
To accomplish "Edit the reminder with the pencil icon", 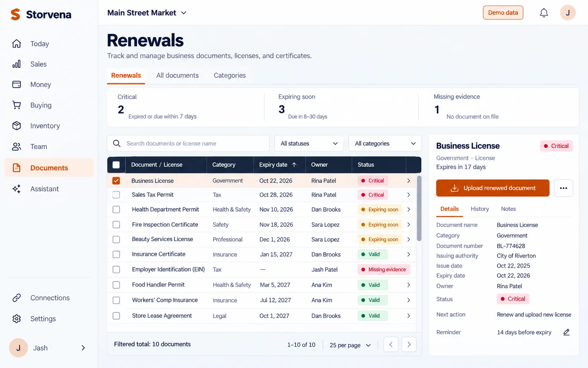I will click(x=566, y=332).
